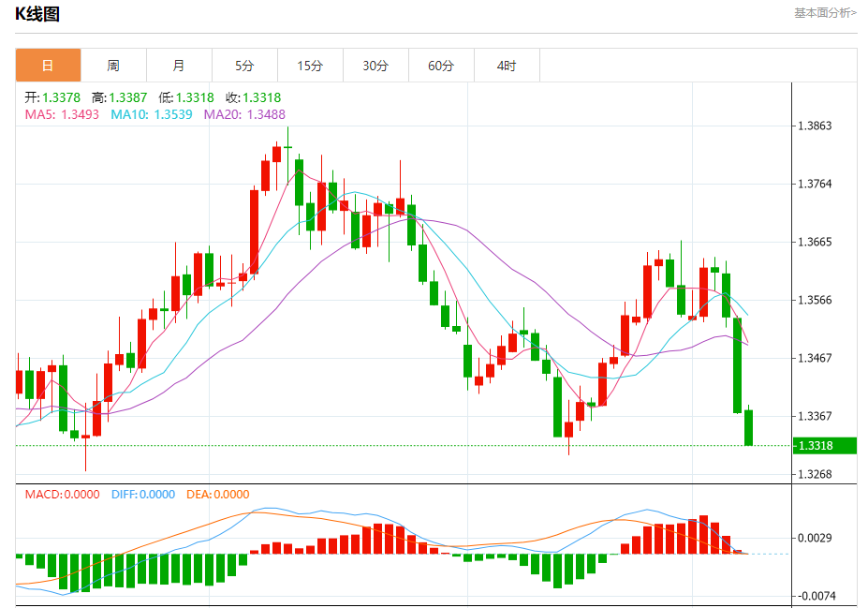Click the low price 低:1.3318
Image resolution: width=868 pixels, height=608 pixels.
[x=186, y=97]
